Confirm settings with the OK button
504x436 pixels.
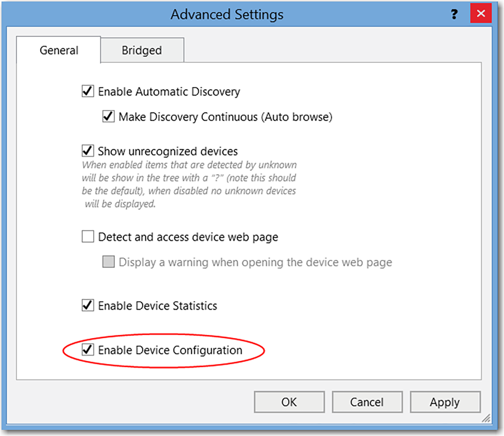point(289,402)
